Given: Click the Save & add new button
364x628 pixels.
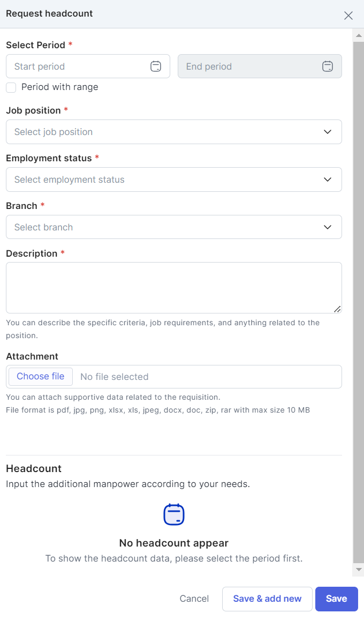Looking at the screenshot, I should coord(267,599).
